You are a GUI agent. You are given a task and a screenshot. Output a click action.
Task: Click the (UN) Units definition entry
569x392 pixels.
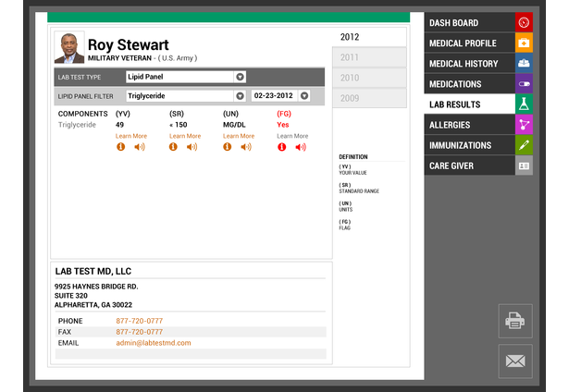click(345, 206)
